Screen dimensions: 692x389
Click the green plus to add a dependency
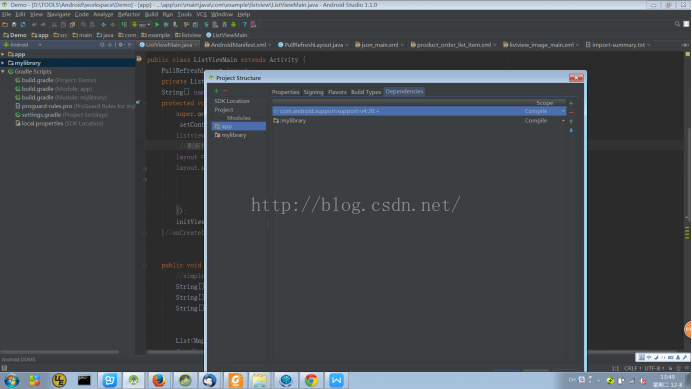[571, 103]
